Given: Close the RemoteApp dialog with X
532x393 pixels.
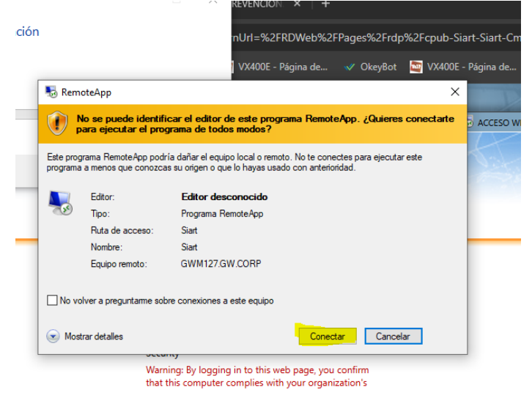Looking at the screenshot, I should click(454, 92).
